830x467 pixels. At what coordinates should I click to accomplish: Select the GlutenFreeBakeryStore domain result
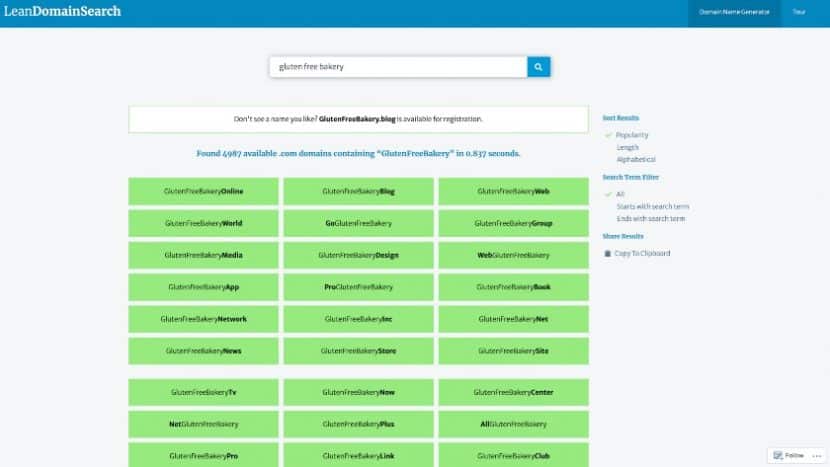pyautogui.click(x=358, y=351)
